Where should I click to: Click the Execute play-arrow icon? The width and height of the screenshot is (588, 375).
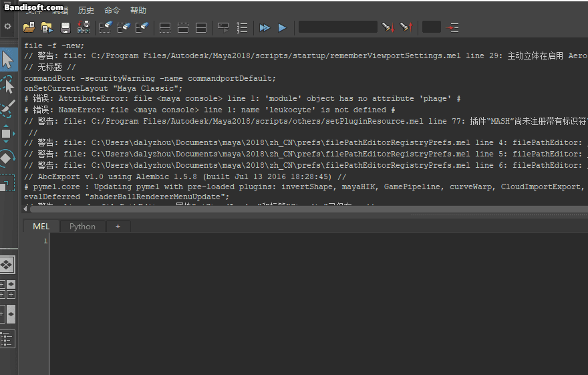click(x=283, y=28)
